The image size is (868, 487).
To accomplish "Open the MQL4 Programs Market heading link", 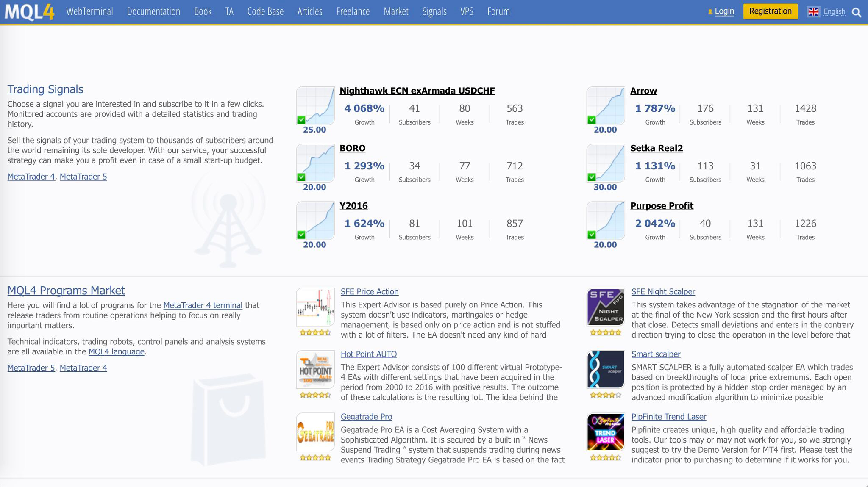I will tap(66, 291).
